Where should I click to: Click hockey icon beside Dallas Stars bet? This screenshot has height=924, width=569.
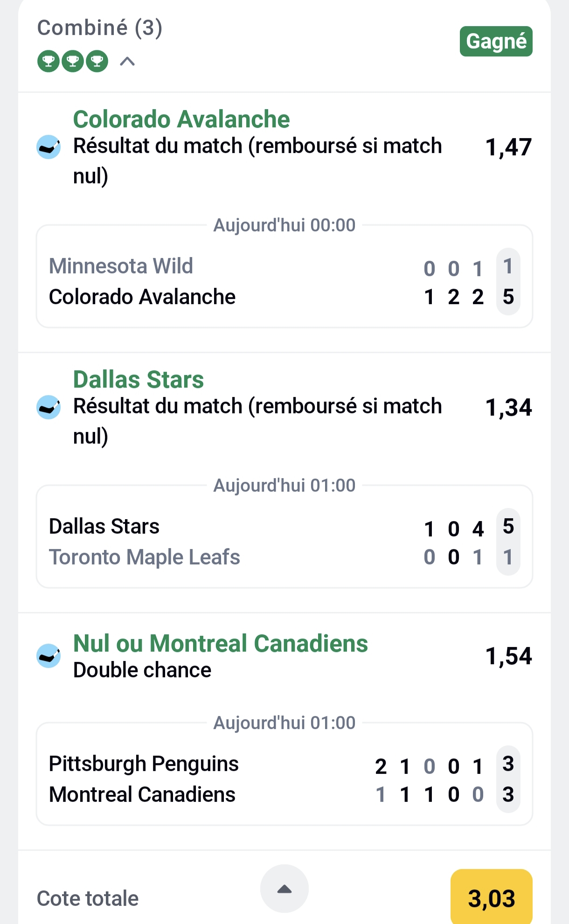coord(49,407)
